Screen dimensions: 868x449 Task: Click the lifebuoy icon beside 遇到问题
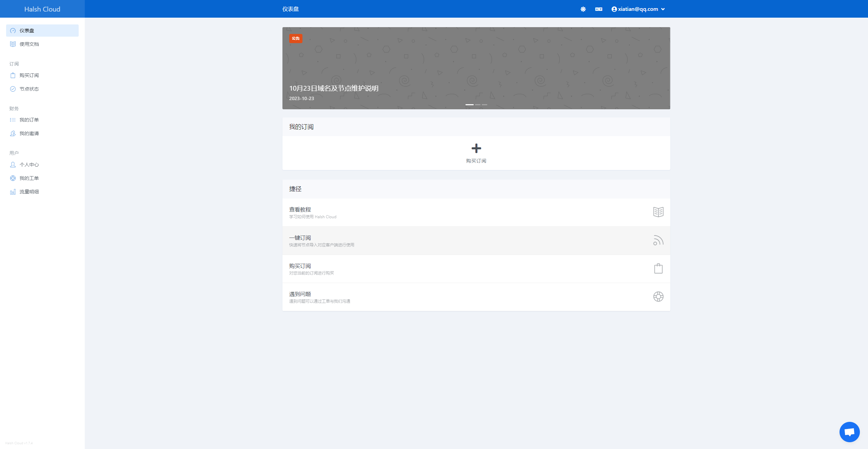coord(658,297)
